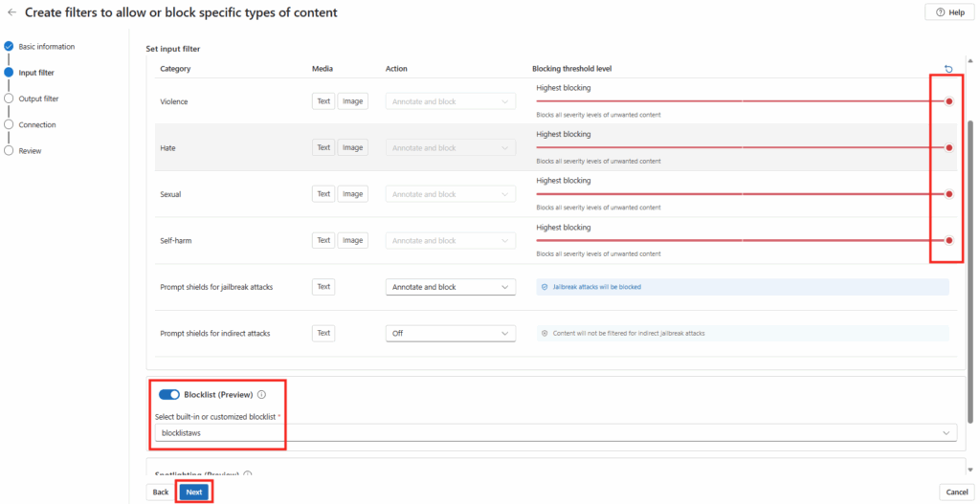Click the Next button
980x504 pixels.
coord(193,492)
